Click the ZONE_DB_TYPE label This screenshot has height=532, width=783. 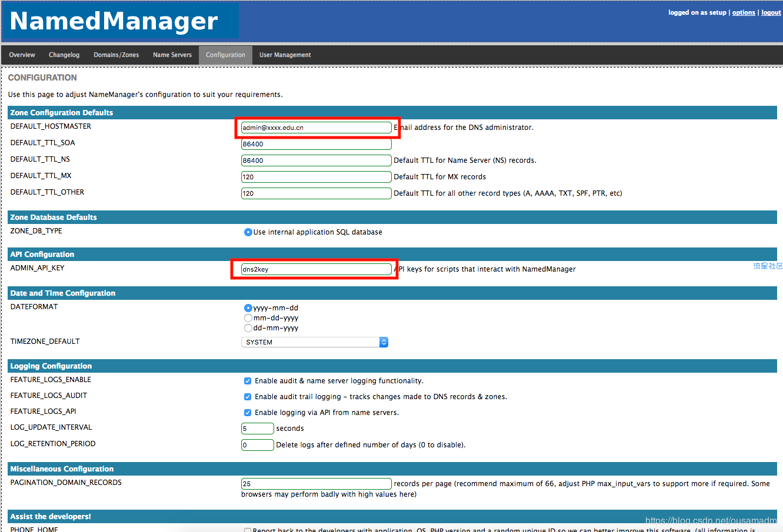36,231
